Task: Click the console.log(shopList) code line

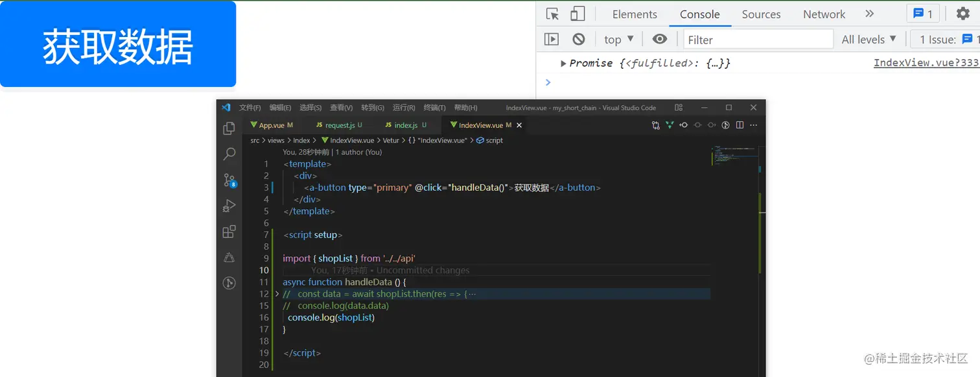Action: click(x=331, y=317)
